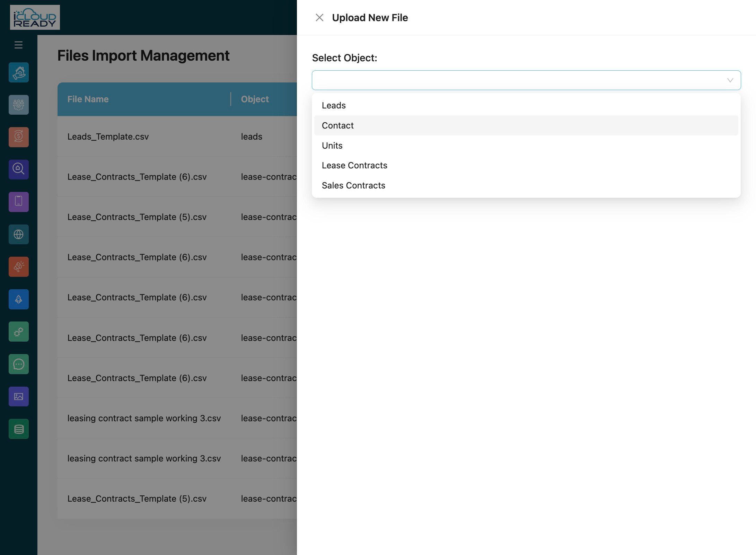Open the property house-in-hand sidebar icon
This screenshot has width=756, height=555.
[19, 72]
